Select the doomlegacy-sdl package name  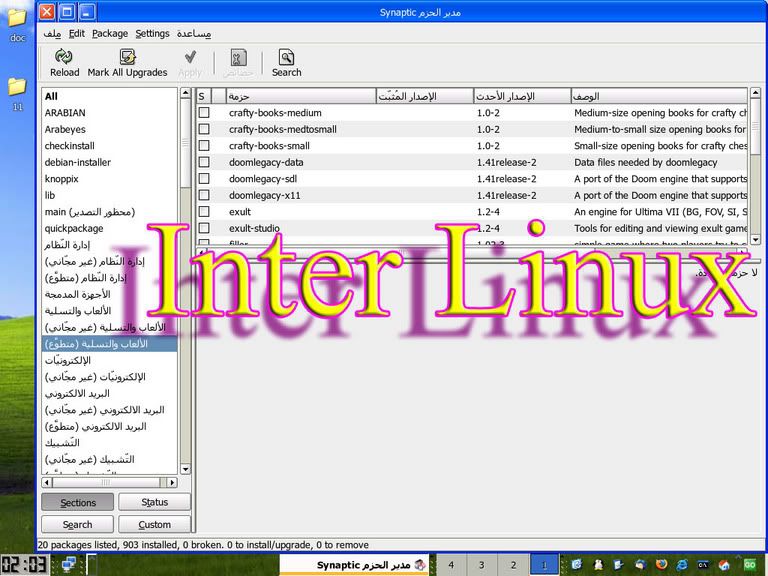263,179
